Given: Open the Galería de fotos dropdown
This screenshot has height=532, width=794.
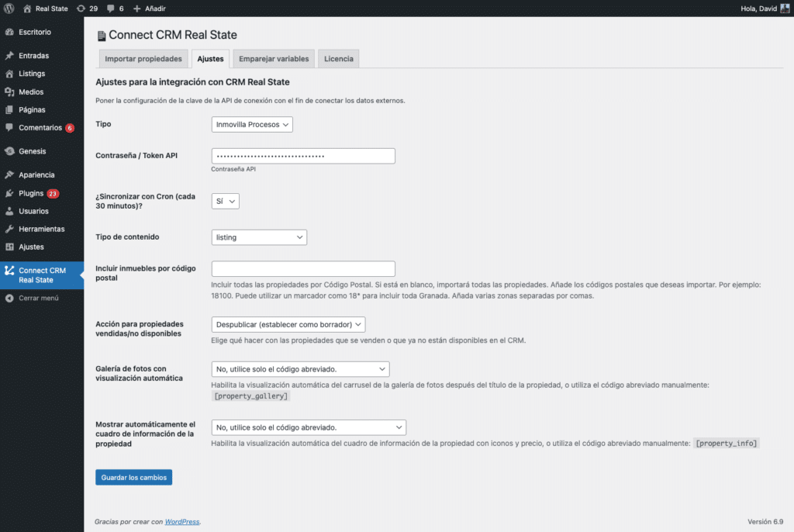Looking at the screenshot, I should [x=300, y=368].
